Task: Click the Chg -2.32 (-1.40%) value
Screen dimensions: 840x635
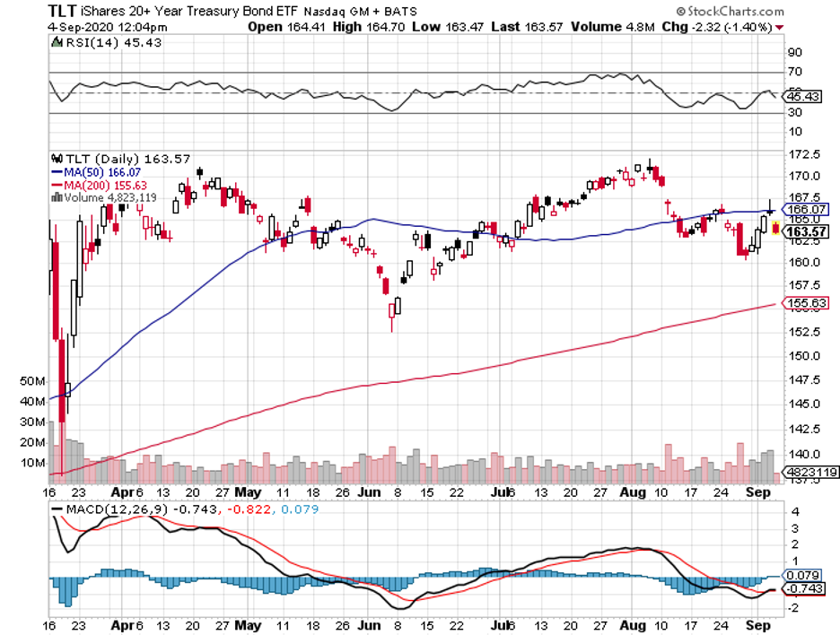Action: (717, 27)
